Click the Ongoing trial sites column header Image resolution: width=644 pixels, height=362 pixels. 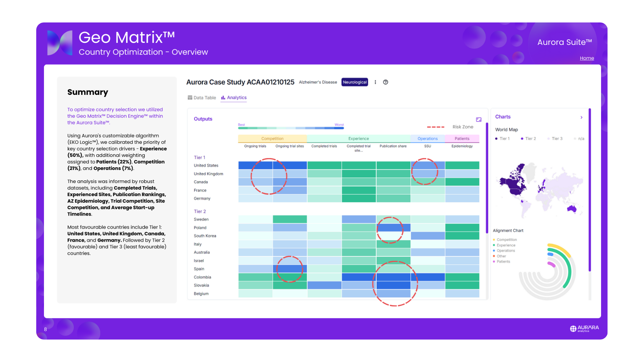pyautogui.click(x=290, y=146)
